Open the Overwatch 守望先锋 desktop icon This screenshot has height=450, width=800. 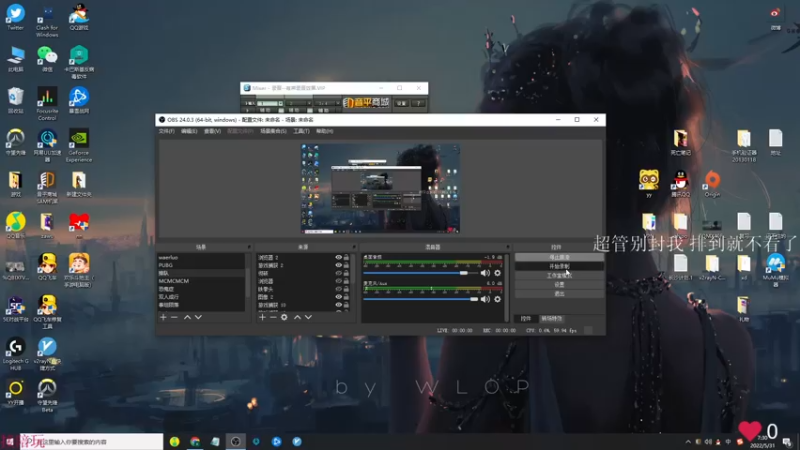point(15,142)
